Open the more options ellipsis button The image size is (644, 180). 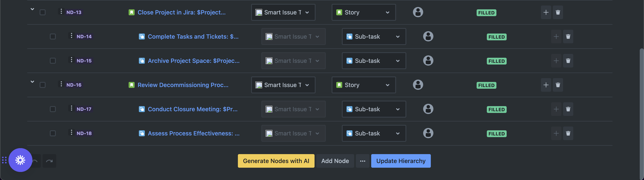tap(362, 161)
